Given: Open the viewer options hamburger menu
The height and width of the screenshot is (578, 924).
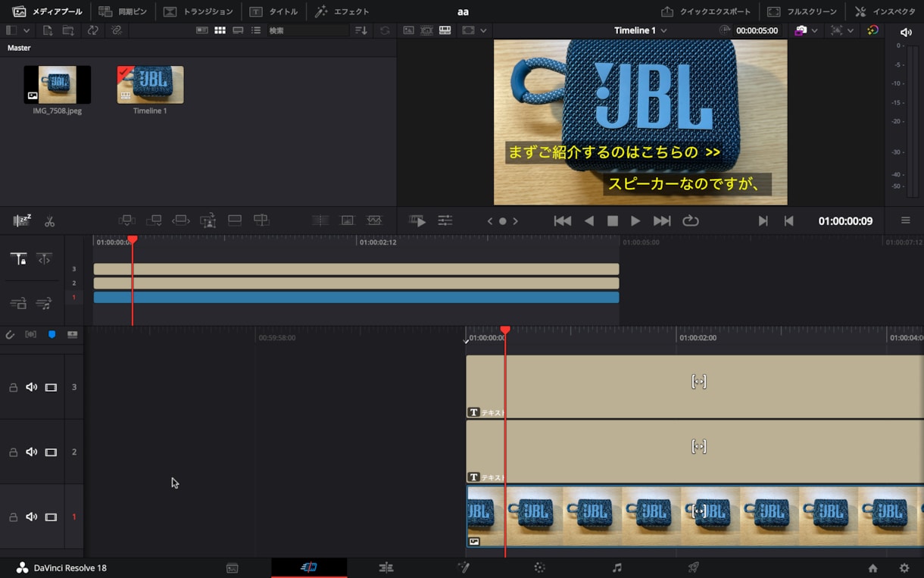Looking at the screenshot, I should click(905, 220).
